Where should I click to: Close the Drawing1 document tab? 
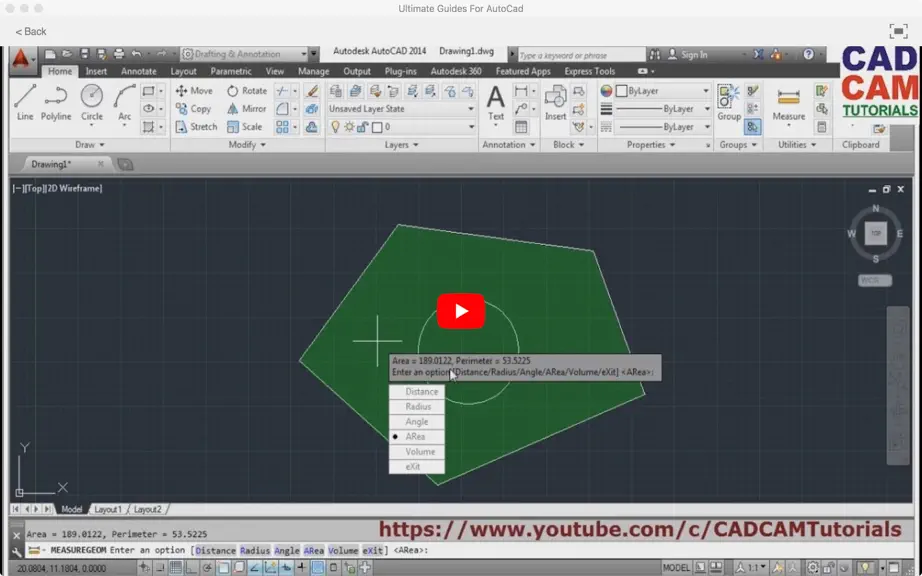point(101,165)
